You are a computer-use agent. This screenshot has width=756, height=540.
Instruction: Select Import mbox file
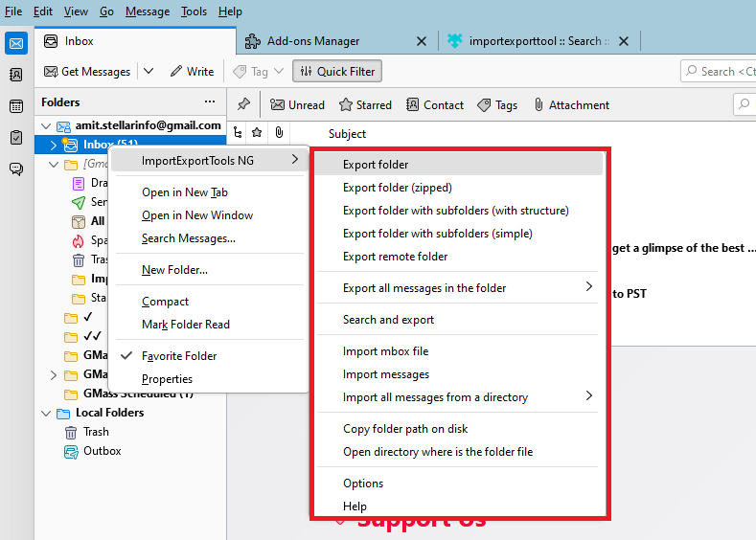click(459, 351)
